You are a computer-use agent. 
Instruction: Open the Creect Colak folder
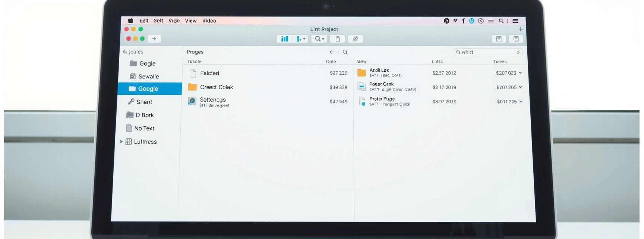click(216, 87)
